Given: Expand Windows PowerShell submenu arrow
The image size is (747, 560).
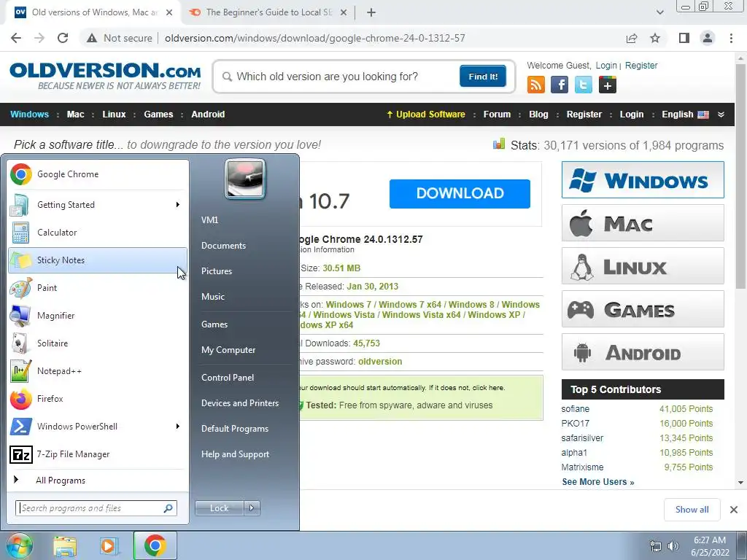Looking at the screenshot, I should pos(178,426).
